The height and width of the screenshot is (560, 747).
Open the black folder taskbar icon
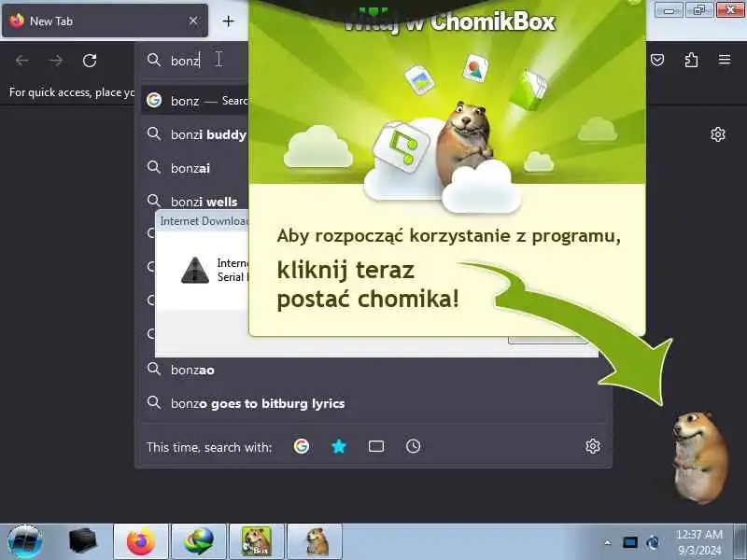pyautogui.click(x=82, y=541)
